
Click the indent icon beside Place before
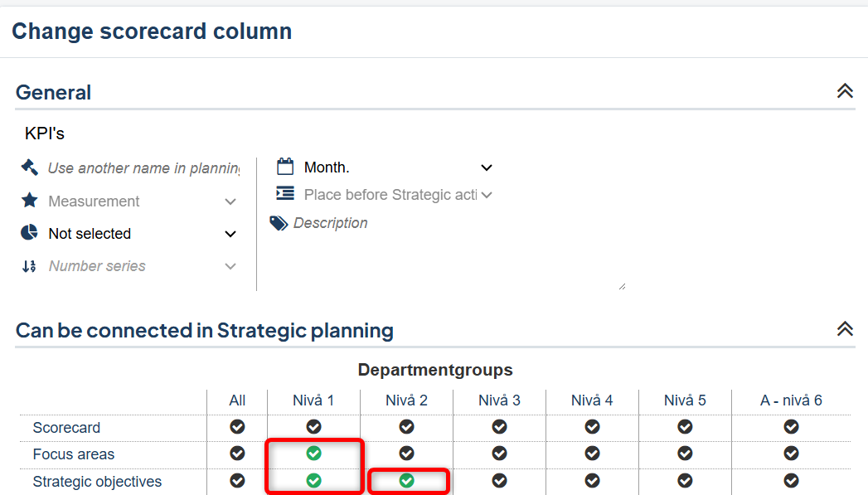click(285, 194)
